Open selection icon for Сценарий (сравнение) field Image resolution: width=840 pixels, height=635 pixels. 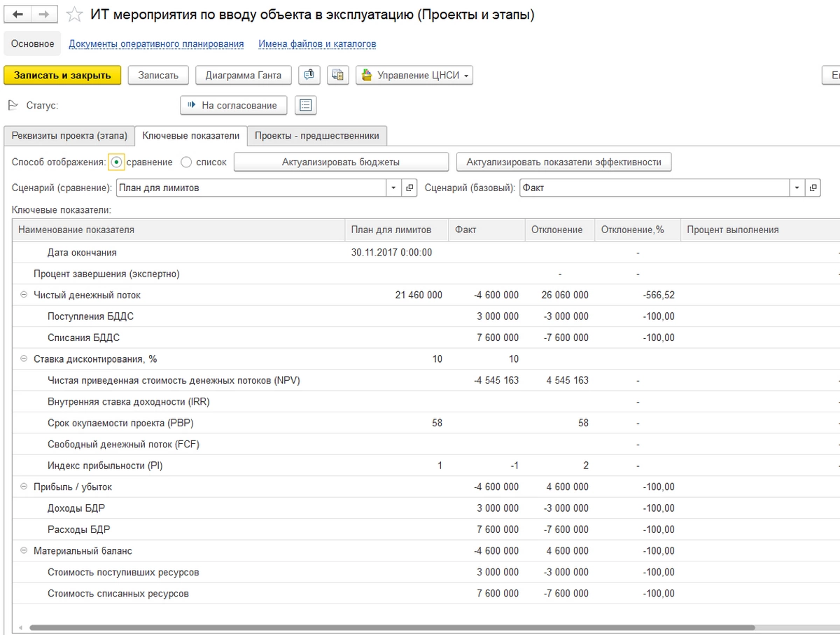click(410, 188)
